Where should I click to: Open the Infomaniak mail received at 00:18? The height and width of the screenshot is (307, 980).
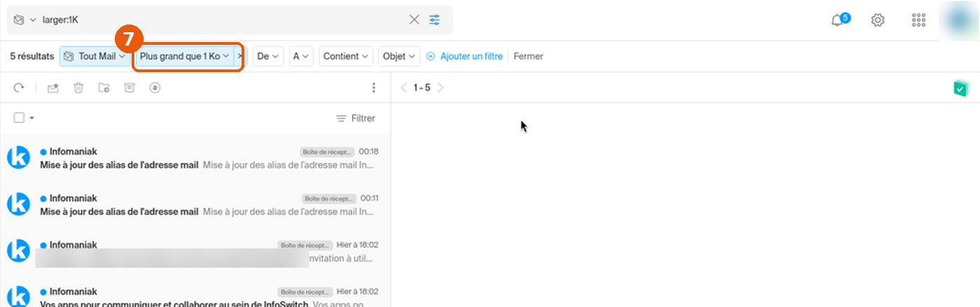[195, 158]
